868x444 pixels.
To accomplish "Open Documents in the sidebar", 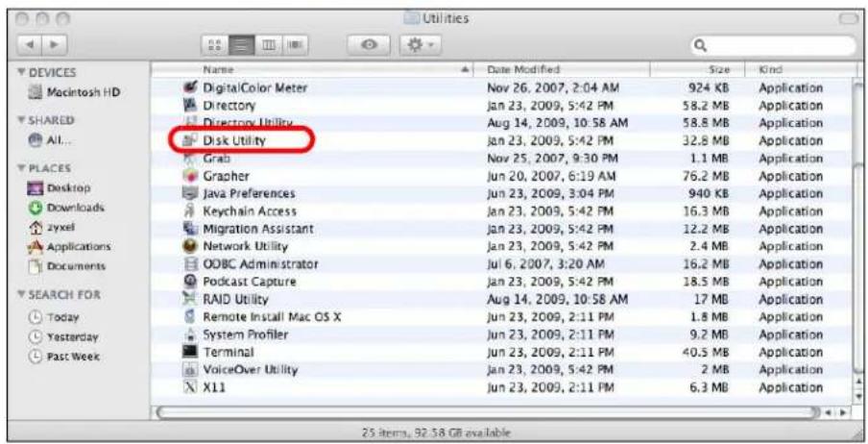I will click(x=66, y=266).
